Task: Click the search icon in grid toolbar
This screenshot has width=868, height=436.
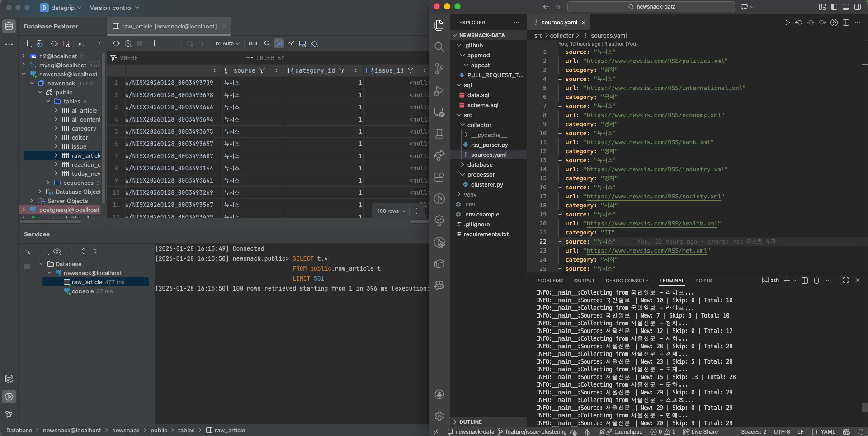Action: point(267,44)
